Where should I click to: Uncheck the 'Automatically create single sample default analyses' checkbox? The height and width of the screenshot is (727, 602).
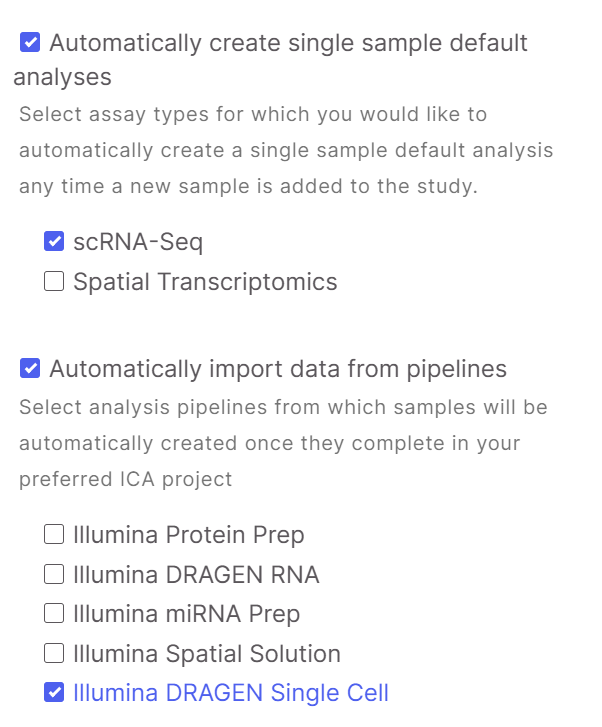pos(30,43)
